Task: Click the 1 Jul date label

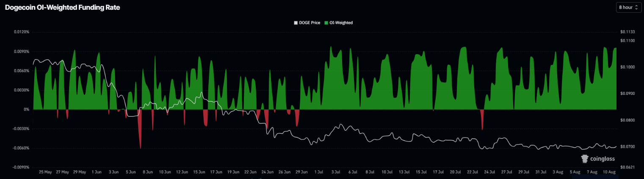Action: click(319, 172)
